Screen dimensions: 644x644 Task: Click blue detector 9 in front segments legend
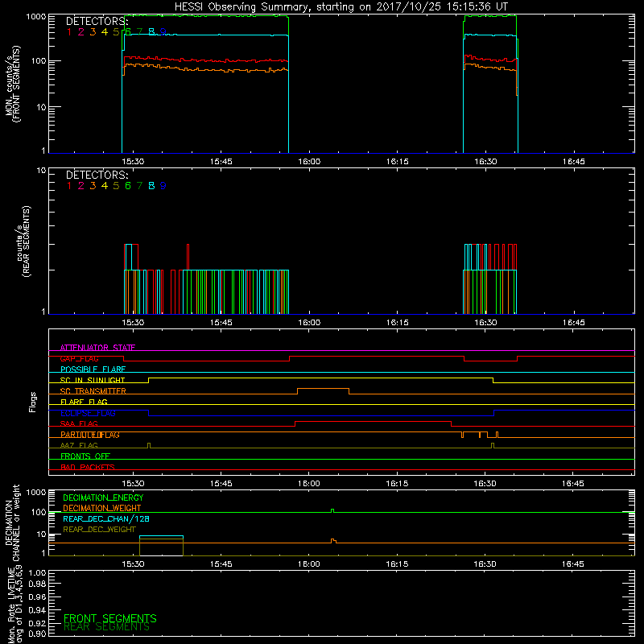tap(163, 31)
